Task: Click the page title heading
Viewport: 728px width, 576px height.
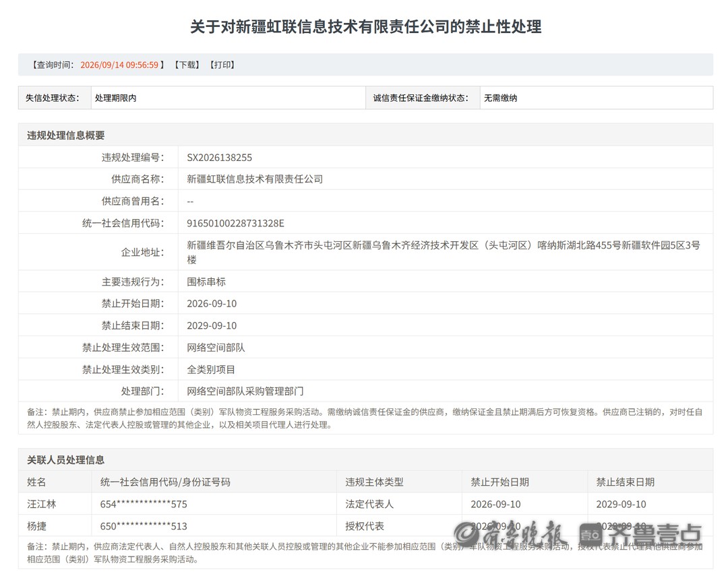Action: click(x=366, y=26)
